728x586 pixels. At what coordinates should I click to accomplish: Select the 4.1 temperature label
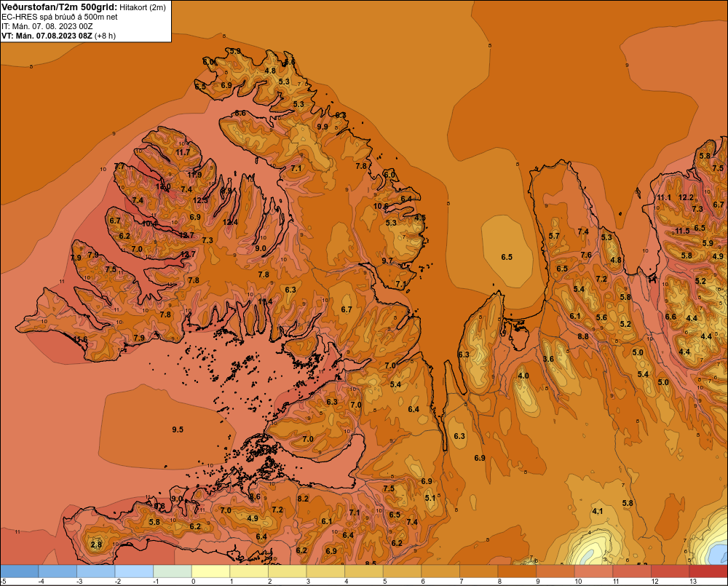[x=598, y=511]
